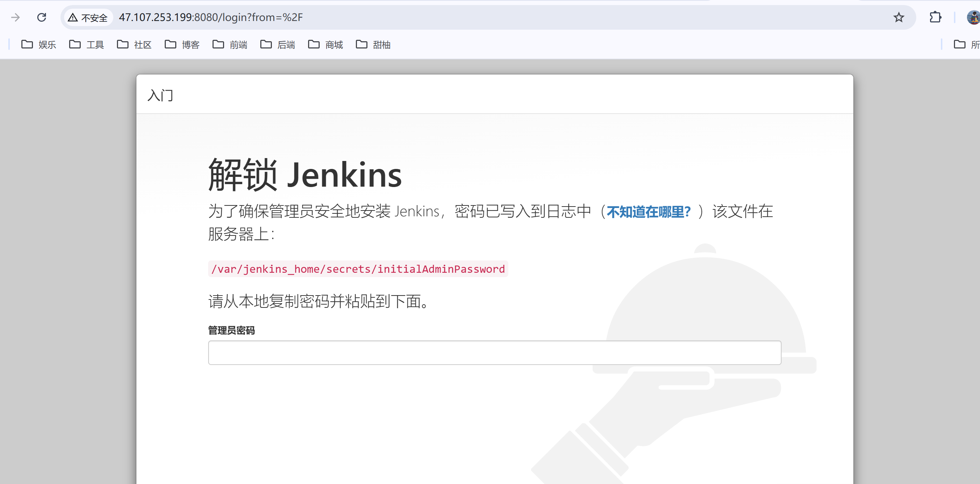980x484 pixels.
Task: Open the 博客 bookmark folder
Action: point(182,45)
